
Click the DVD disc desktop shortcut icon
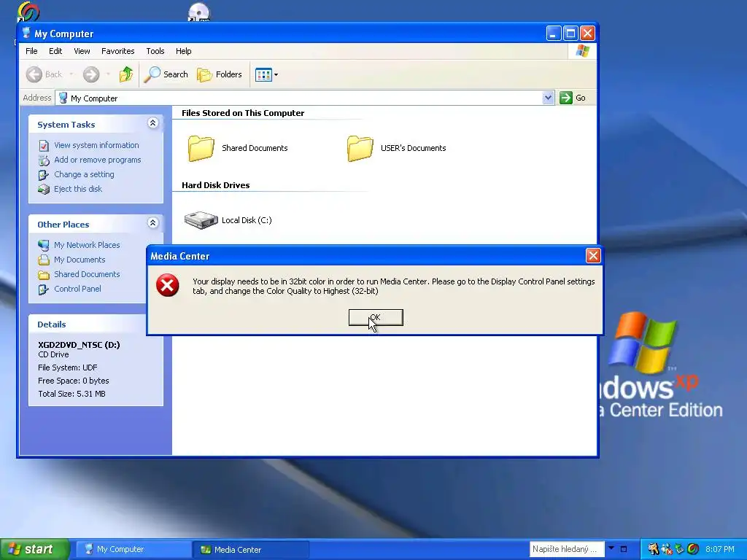pos(199,12)
